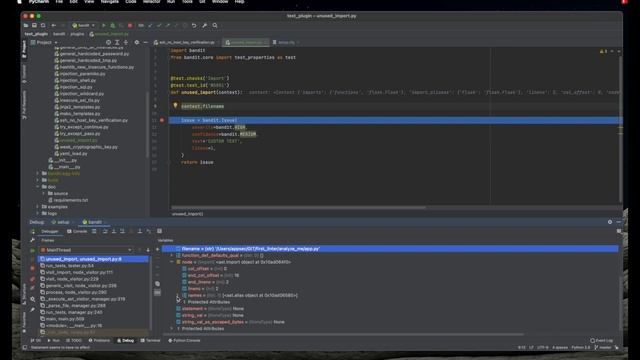Click the Search Everywhere magnifier icon
Viewport: 640px width, 360px height.
pyautogui.click(x=215, y=25)
